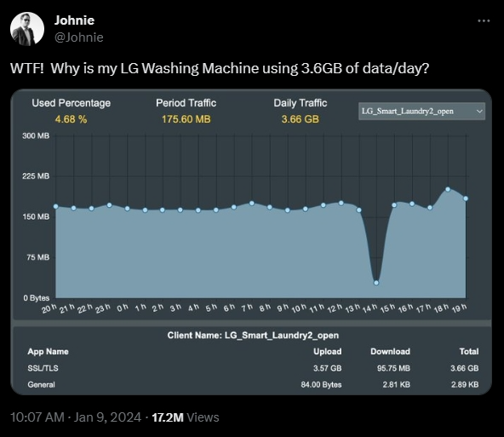504x437 pixels.
Task: Click the 17.2M Views count
Action: click(186, 417)
